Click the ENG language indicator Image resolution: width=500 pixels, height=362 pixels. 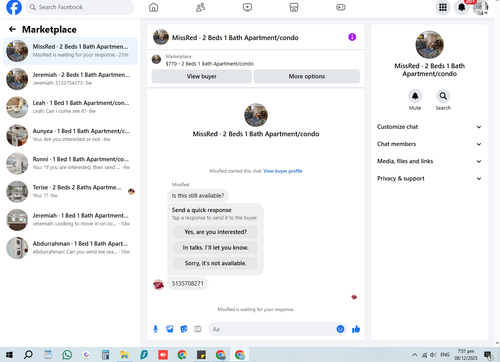(445, 355)
